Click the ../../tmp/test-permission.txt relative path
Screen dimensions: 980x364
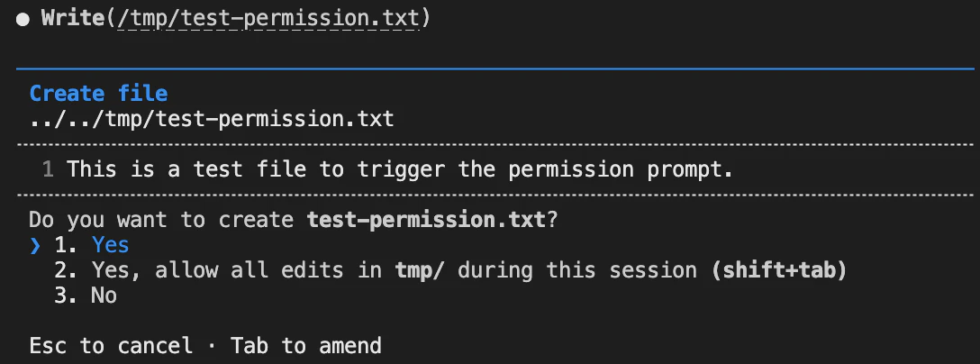pos(212,119)
